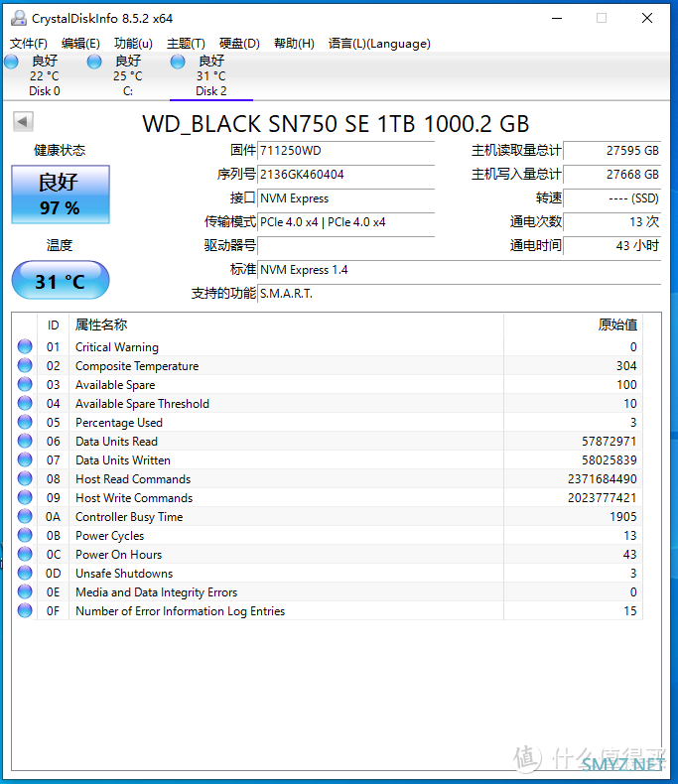The height and width of the screenshot is (784, 678).
Task: Click status circle of Percentage Used row
Action: 25,422
